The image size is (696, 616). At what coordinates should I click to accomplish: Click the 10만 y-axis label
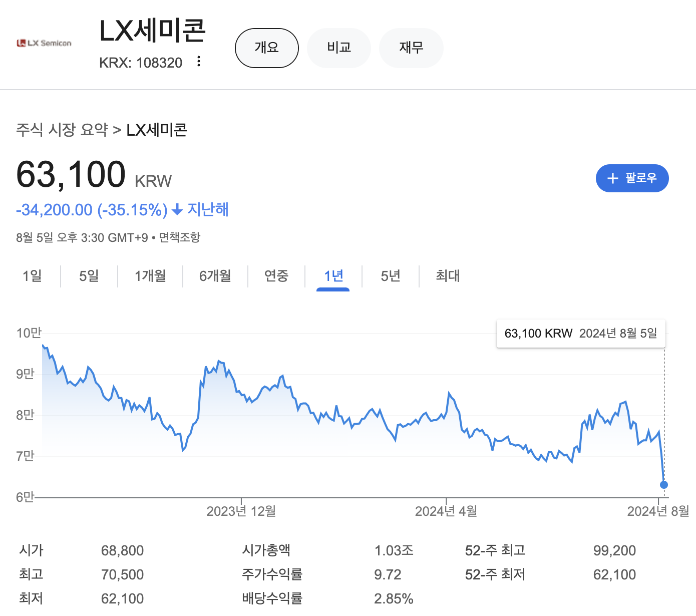pyautogui.click(x=29, y=333)
